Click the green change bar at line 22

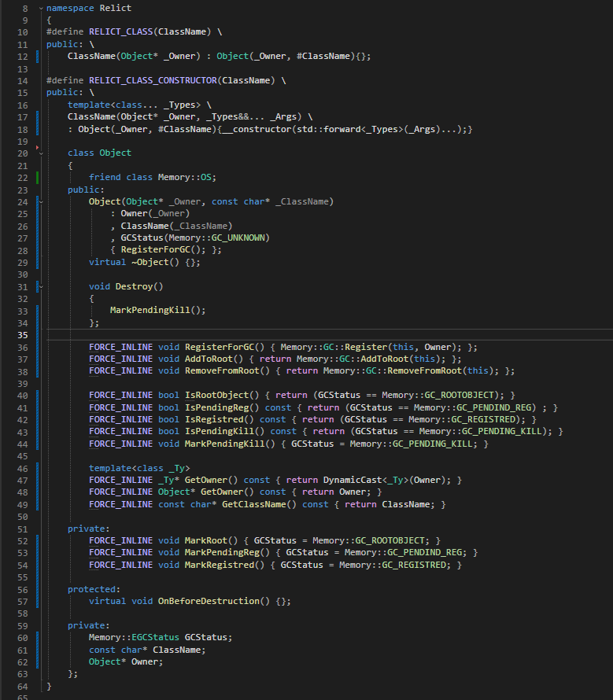pyautogui.click(x=38, y=178)
